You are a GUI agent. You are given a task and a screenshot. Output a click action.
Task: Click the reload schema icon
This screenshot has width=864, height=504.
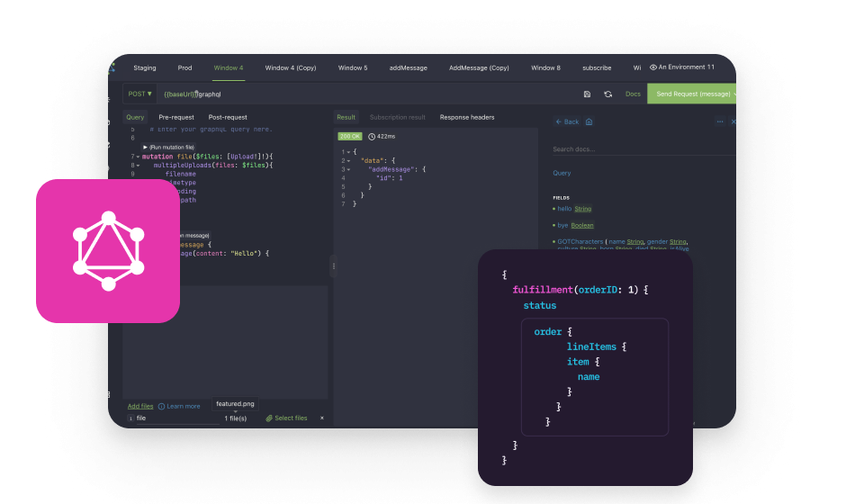click(608, 94)
